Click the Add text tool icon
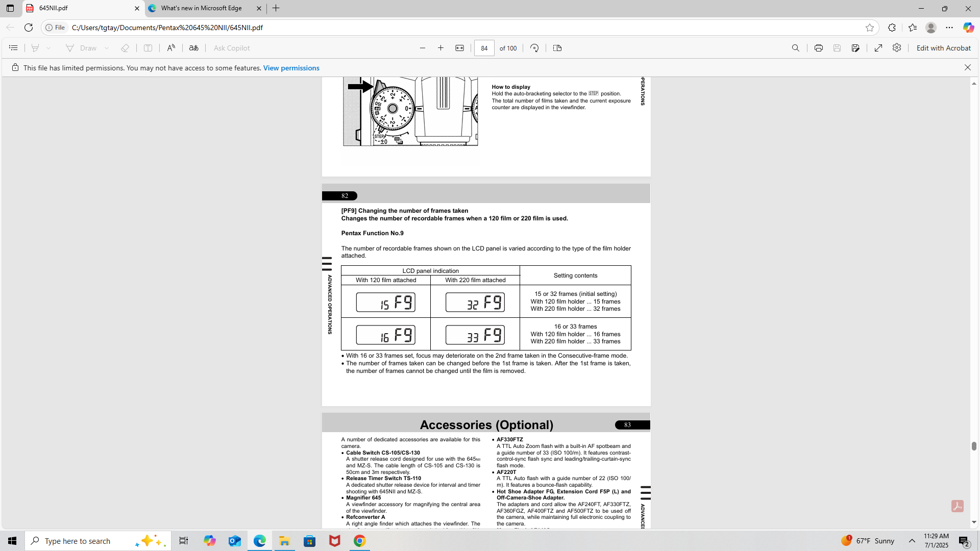This screenshot has height=551, width=980. [x=148, y=48]
